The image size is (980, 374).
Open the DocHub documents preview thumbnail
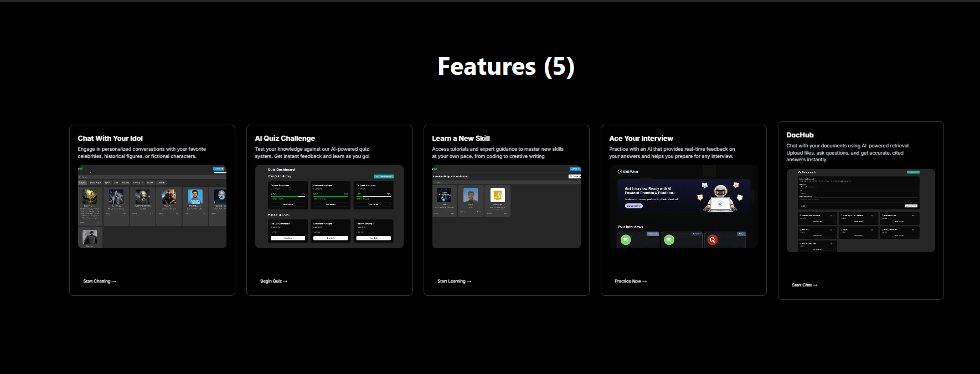(x=861, y=211)
